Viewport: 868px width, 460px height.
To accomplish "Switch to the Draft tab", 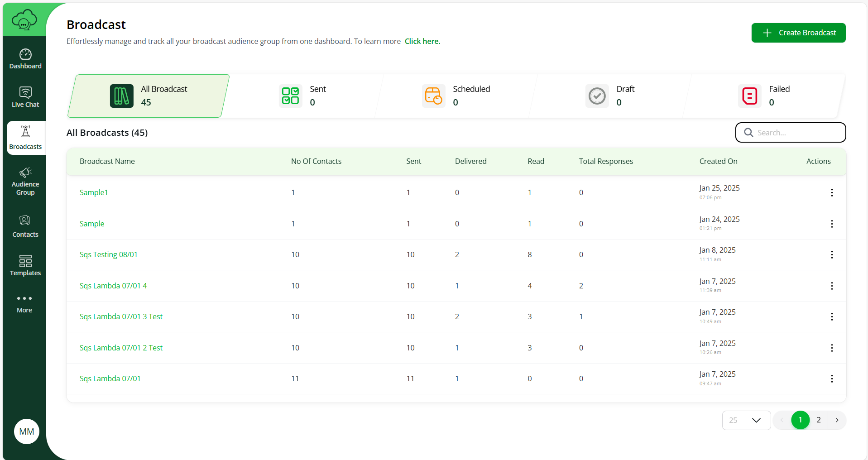I will pos(610,96).
